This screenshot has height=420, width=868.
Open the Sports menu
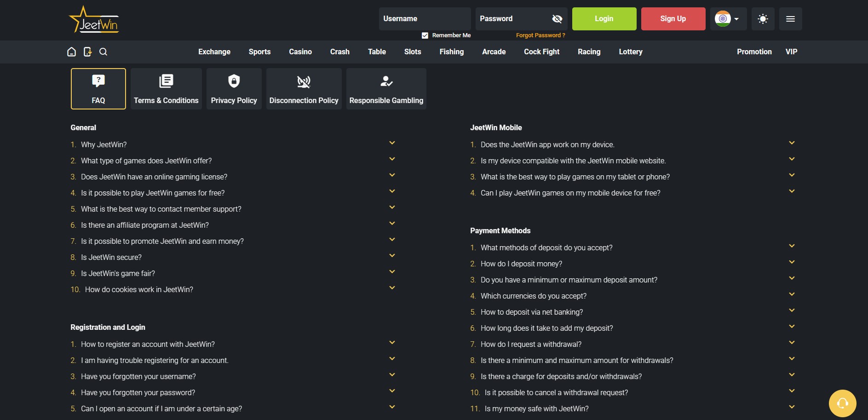[x=259, y=52]
